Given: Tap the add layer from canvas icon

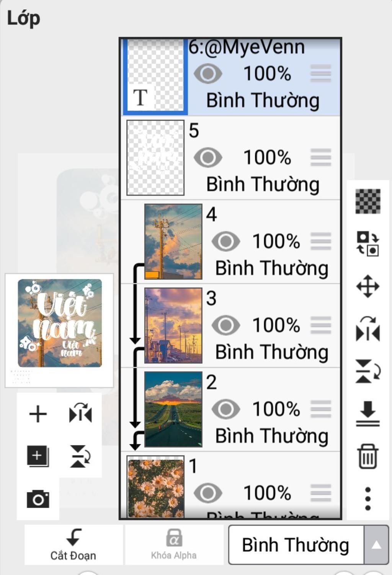Looking at the screenshot, I should (x=38, y=456).
